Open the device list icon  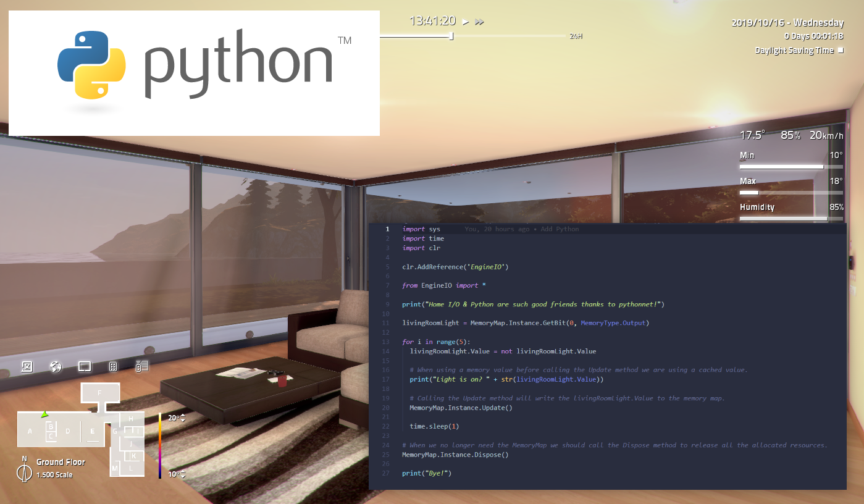[x=142, y=367]
